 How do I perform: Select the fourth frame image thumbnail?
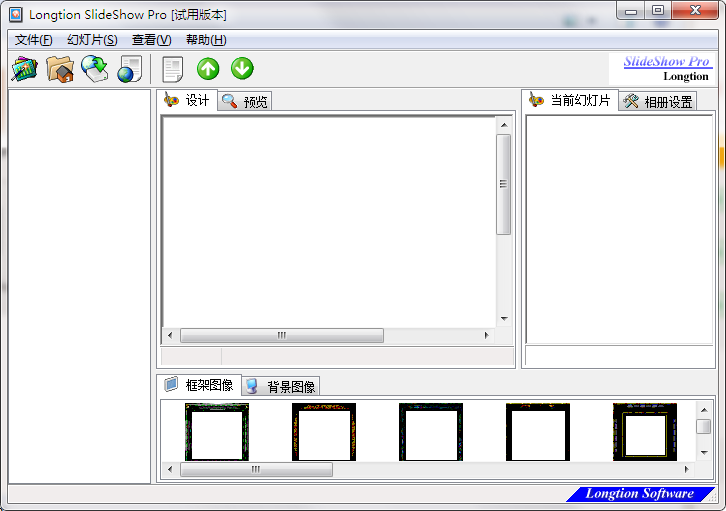tap(538, 432)
